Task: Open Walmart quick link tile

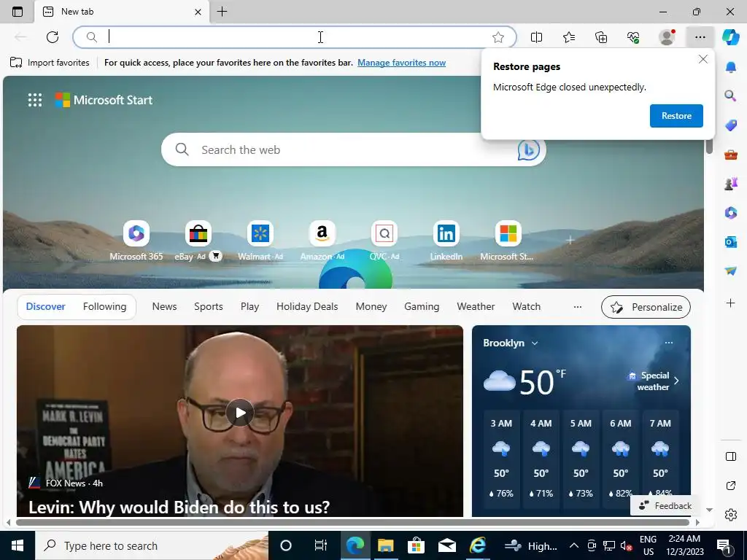Action: click(260, 241)
